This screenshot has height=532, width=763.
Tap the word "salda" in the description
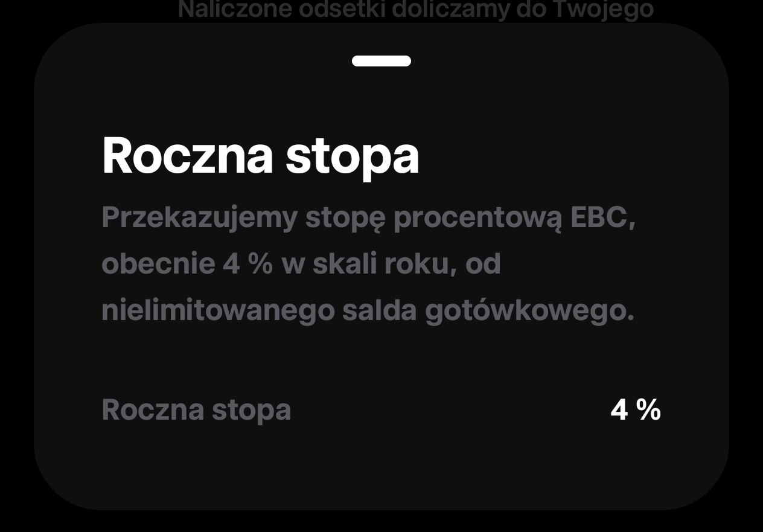click(x=380, y=310)
